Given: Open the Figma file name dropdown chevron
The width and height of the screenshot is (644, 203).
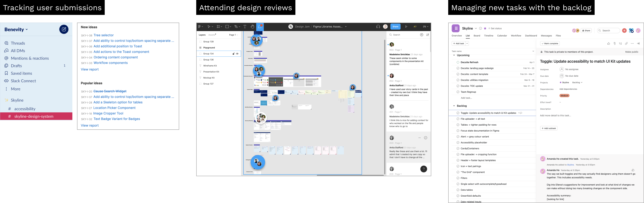Looking at the screenshot, I should click(346, 27).
